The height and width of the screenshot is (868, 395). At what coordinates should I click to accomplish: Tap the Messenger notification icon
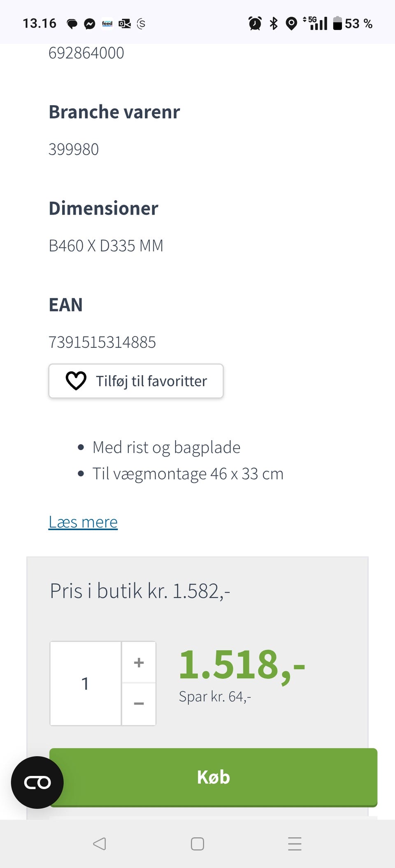pos(90,24)
